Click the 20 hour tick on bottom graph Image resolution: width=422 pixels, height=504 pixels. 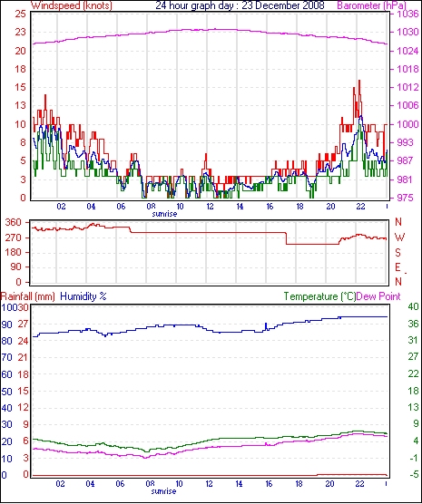(330, 484)
